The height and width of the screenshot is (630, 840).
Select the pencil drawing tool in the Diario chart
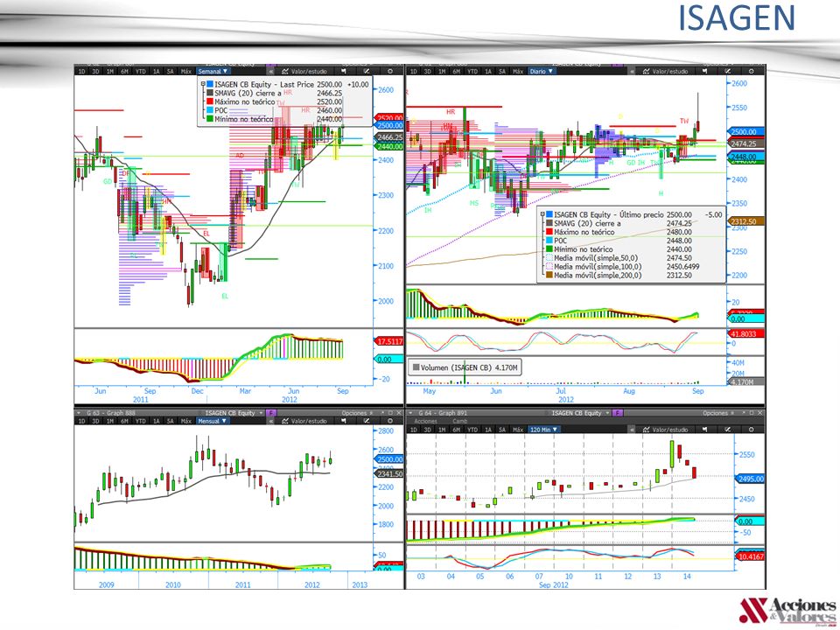(728, 71)
